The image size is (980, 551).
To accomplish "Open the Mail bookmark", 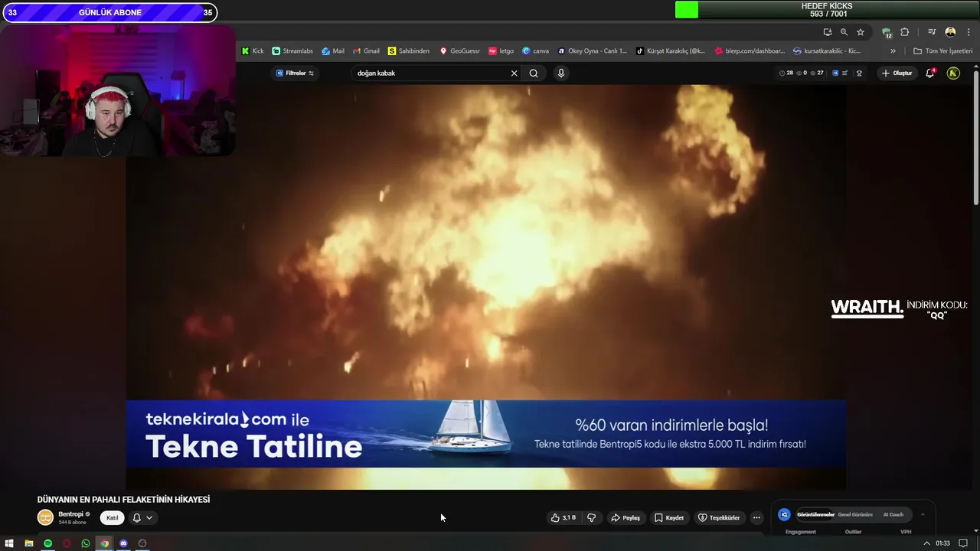I will [333, 51].
